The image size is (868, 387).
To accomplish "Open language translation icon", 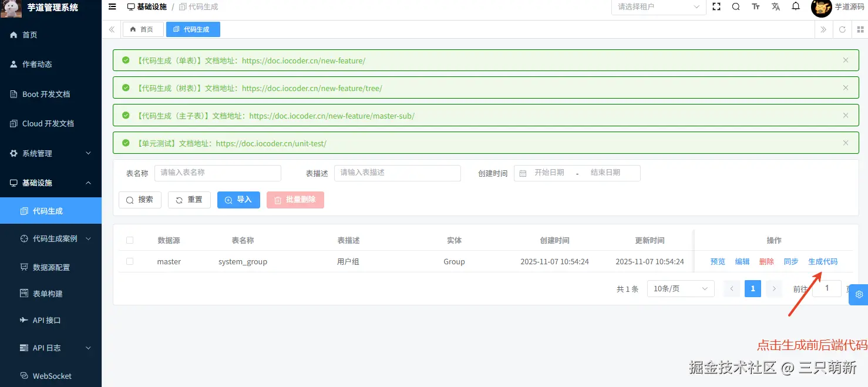I will click(776, 7).
